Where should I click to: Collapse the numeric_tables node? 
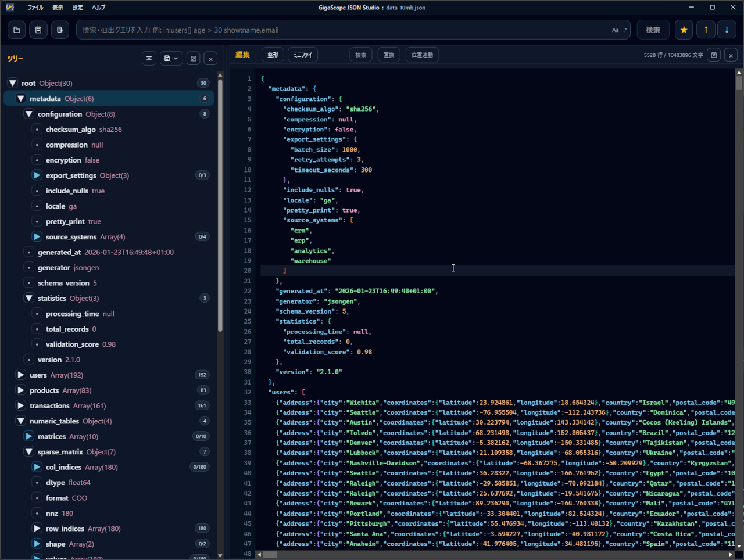coord(21,421)
